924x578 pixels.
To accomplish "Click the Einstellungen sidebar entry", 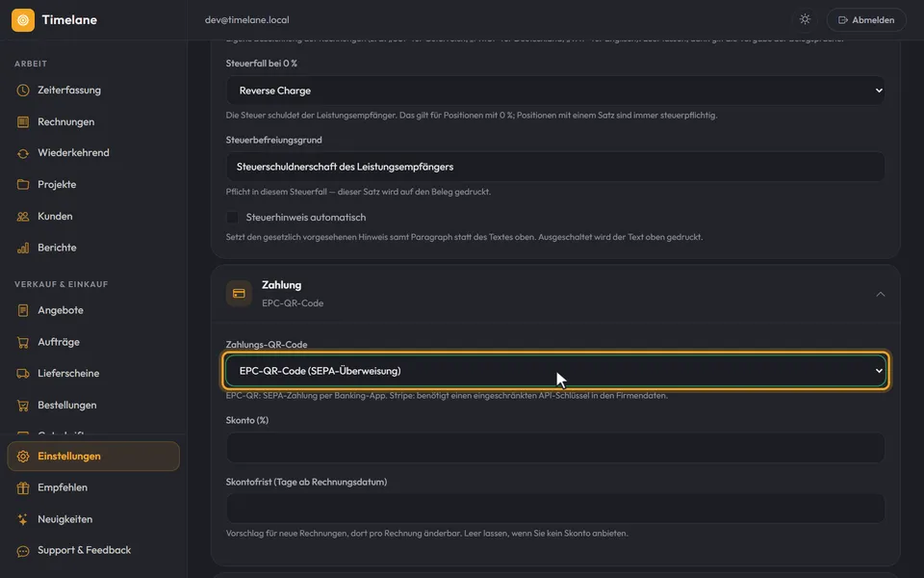I will point(93,457).
